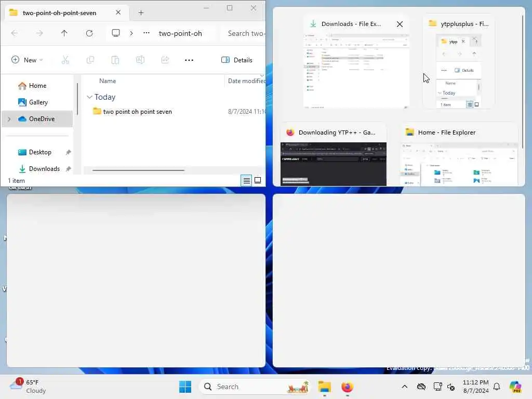Viewport: 532px width, 399px height.
Task: Show hidden system tray icons
Action: click(404, 387)
